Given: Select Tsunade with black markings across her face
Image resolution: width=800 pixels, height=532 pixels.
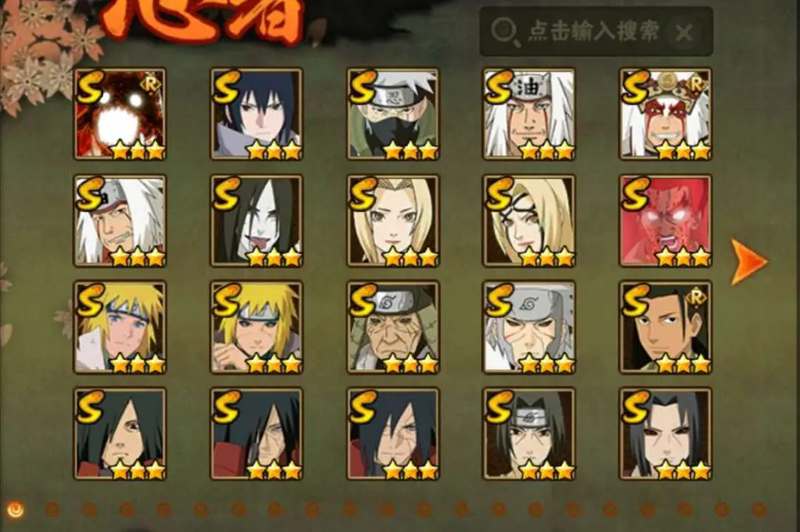Looking at the screenshot, I should [529, 221].
